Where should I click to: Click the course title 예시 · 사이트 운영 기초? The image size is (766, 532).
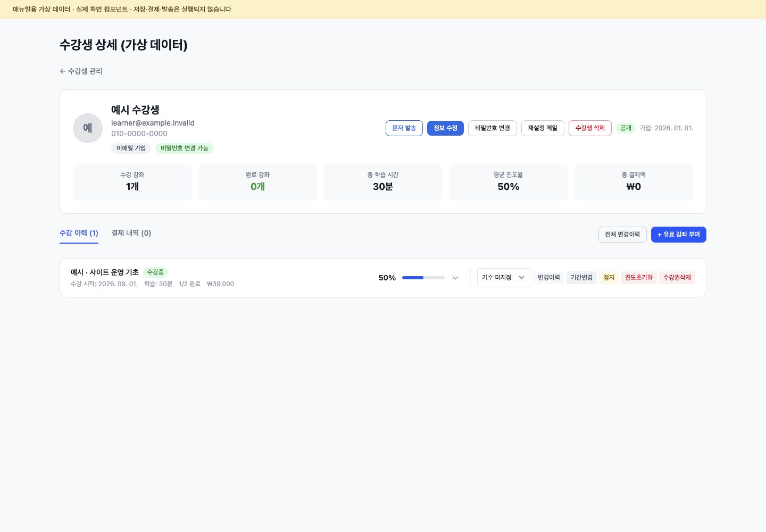105,272
